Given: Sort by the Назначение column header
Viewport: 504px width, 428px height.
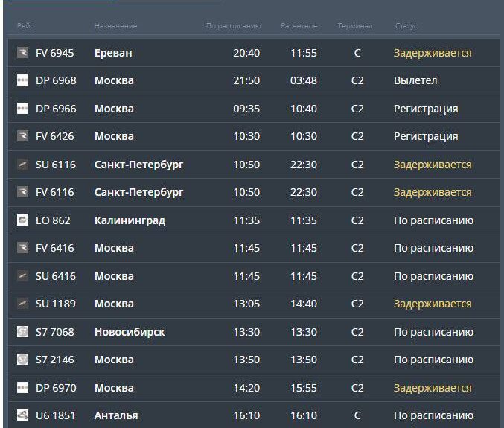Looking at the screenshot, I should point(115,26).
